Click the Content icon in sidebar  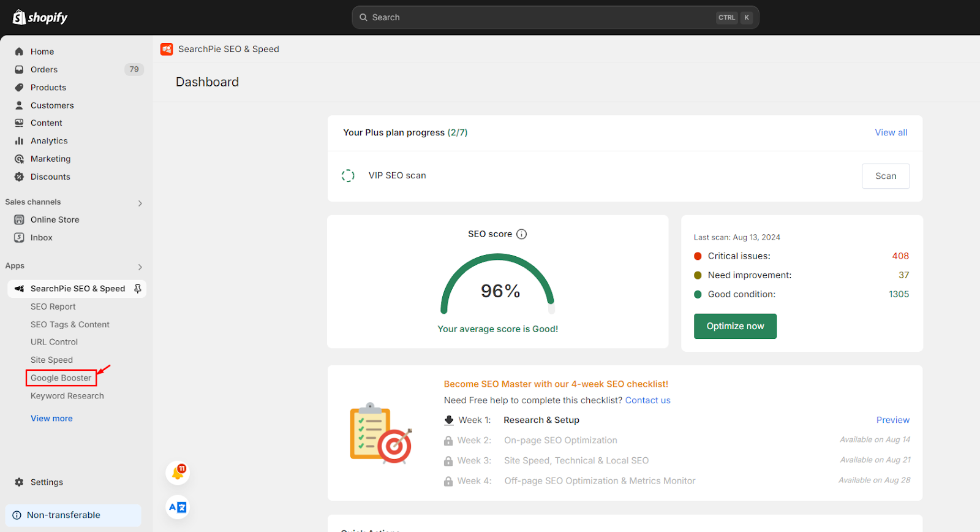tap(19, 123)
